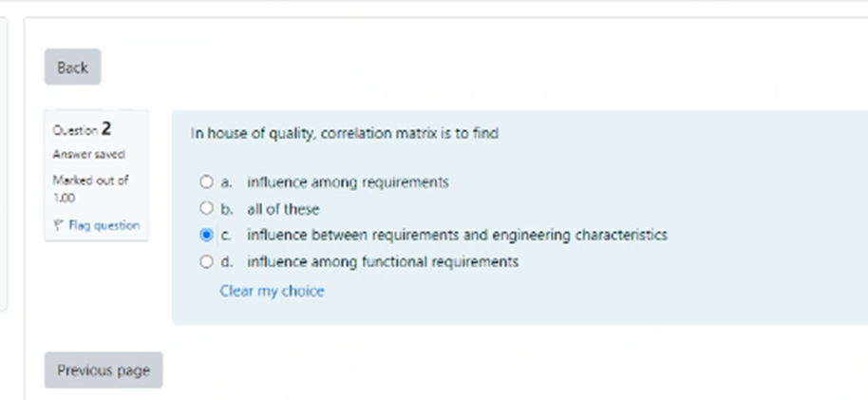
Task: Click the letter label 'd.' of fourth option
Action: click(x=227, y=261)
